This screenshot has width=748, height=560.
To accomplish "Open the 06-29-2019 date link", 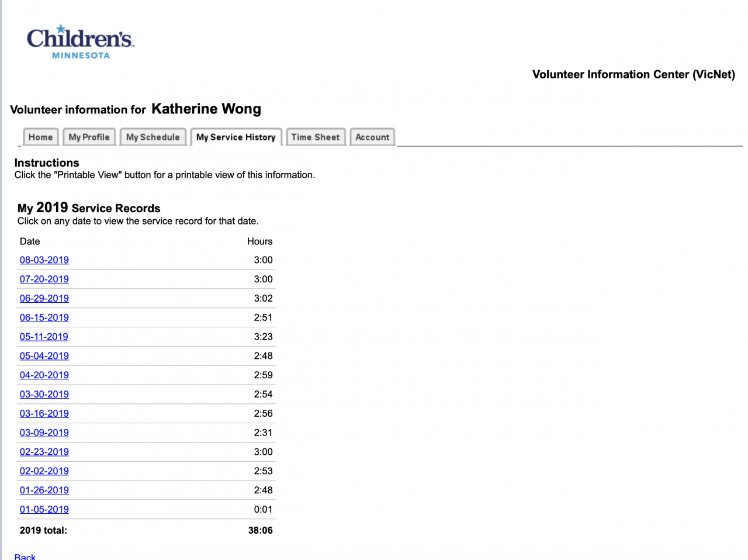I will pyautogui.click(x=44, y=298).
